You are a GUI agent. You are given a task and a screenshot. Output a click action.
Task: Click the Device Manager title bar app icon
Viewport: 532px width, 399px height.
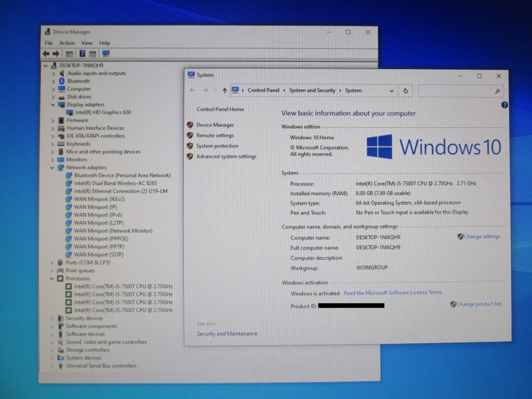pos(48,32)
